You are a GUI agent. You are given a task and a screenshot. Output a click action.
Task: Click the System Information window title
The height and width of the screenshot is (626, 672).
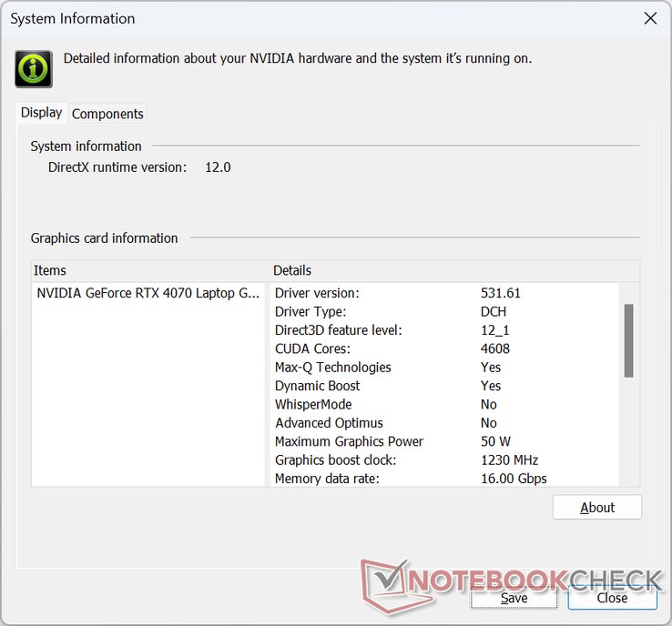point(73,18)
